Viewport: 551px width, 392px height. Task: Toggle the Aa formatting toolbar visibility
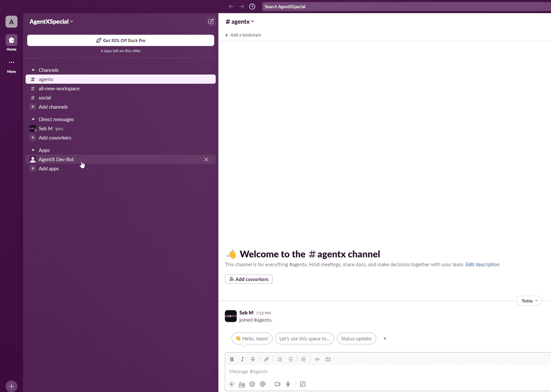pos(242,384)
